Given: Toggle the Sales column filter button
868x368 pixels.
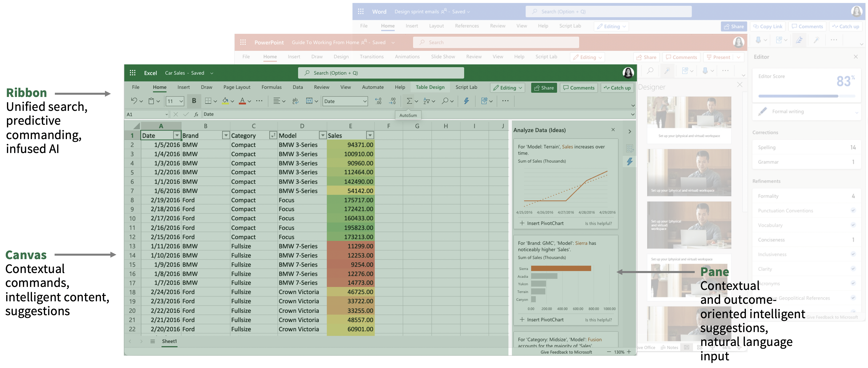Looking at the screenshot, I should [x=370, y=135].
